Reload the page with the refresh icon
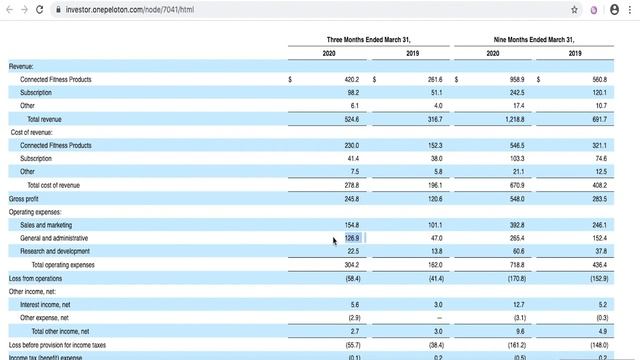 (40, 9)
